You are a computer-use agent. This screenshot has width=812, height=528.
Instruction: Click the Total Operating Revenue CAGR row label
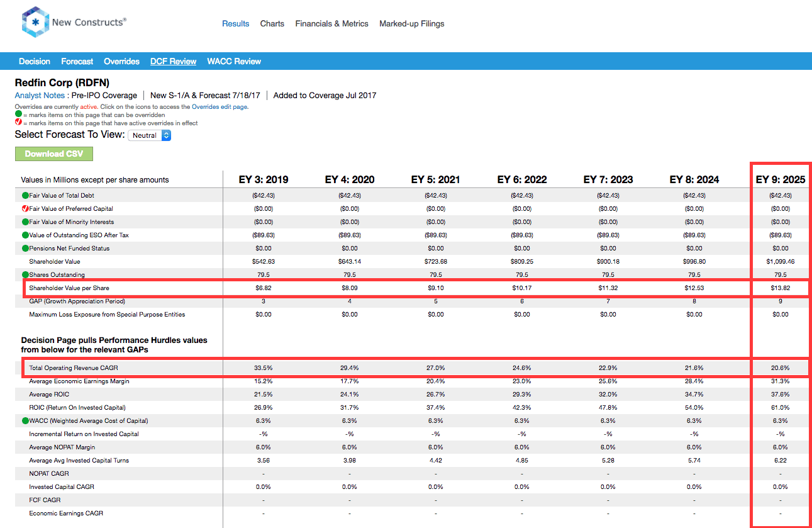click(x=72, y=368)
